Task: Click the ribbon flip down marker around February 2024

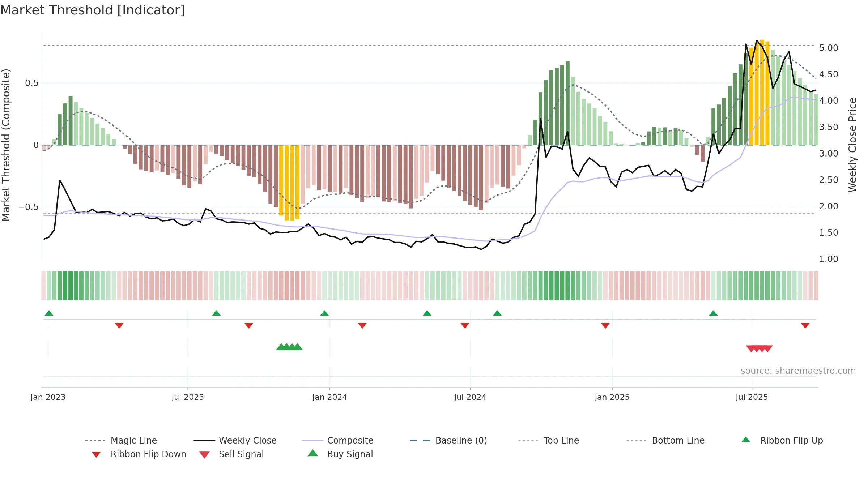Action: [362, 326]
